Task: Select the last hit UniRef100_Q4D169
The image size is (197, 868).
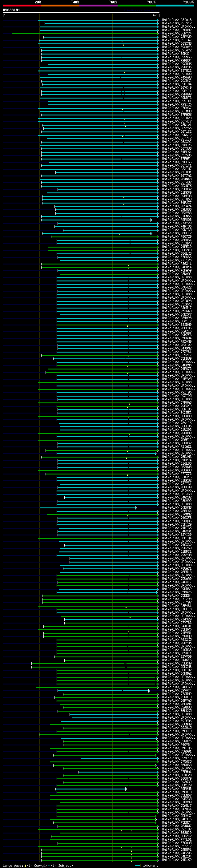Action: (x=177, y=860)
